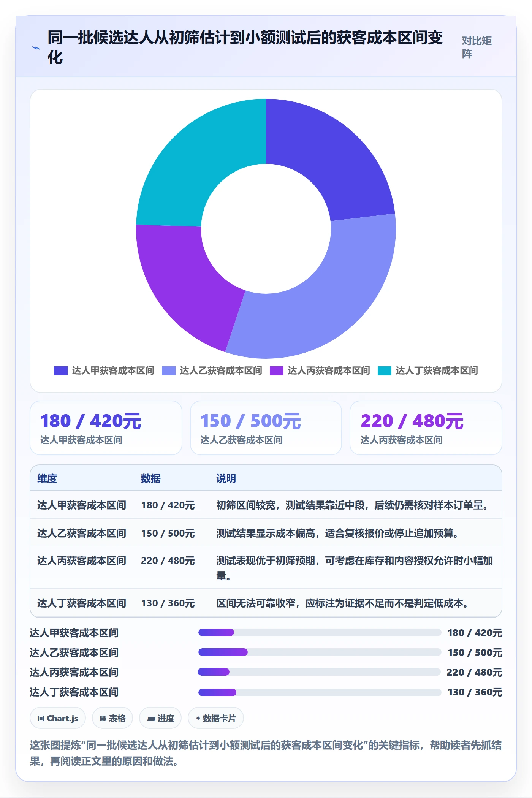Select table row cell 达人丙获客成本区间

click(x=82, y=560)
